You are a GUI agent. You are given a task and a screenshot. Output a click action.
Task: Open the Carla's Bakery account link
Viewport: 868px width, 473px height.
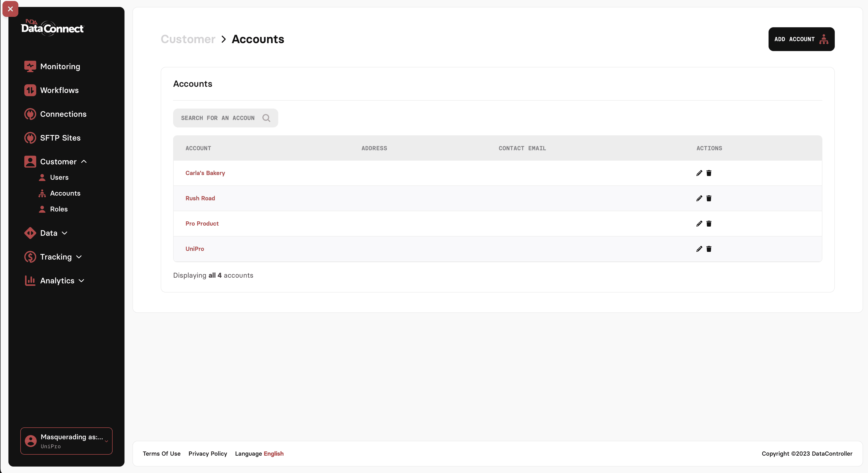(205, 173)
